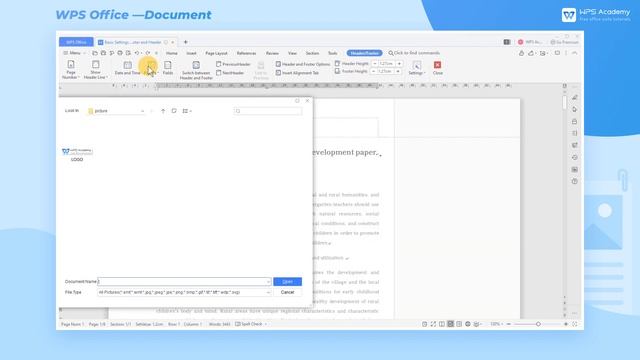Click the Header Height value field
This screenshot has width=640, height=360.
tap(387, 64)
